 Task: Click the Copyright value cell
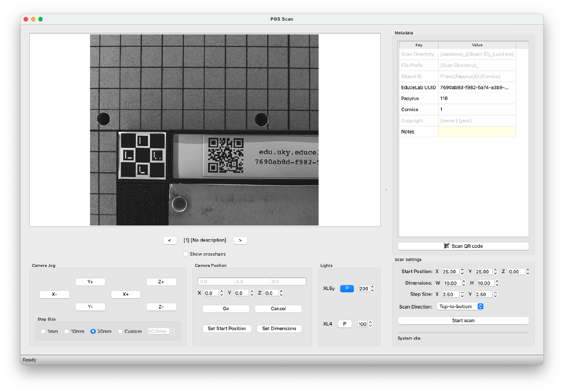(x=477, y=121)
